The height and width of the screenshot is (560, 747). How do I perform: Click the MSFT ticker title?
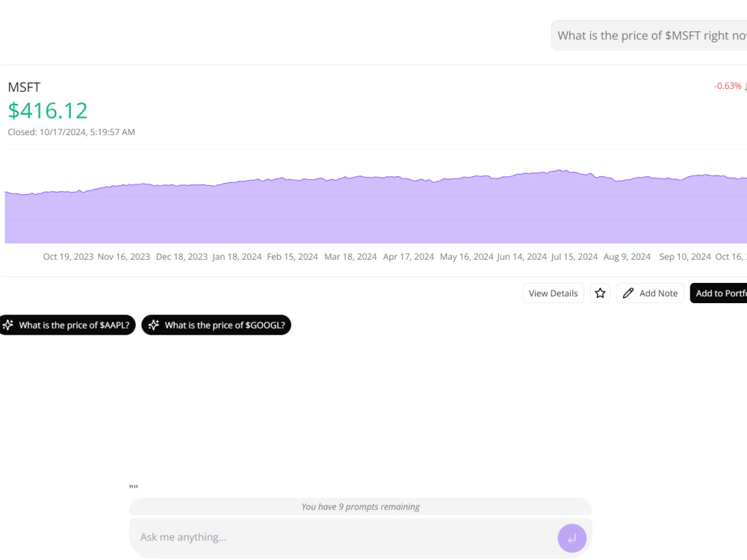point(25,87)
